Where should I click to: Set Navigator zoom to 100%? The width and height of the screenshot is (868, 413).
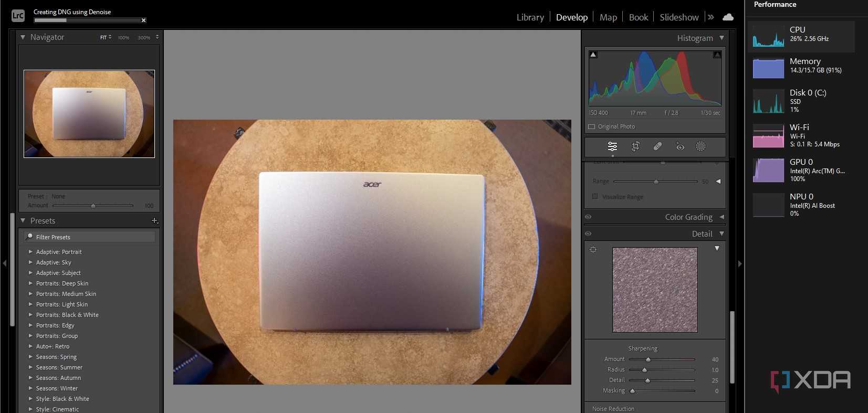click(123, 38)
